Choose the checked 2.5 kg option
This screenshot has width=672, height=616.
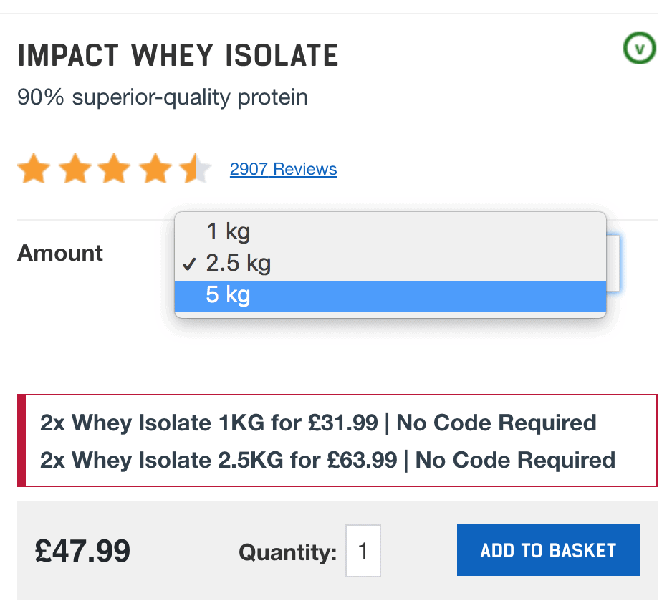(x=238, y=264)
